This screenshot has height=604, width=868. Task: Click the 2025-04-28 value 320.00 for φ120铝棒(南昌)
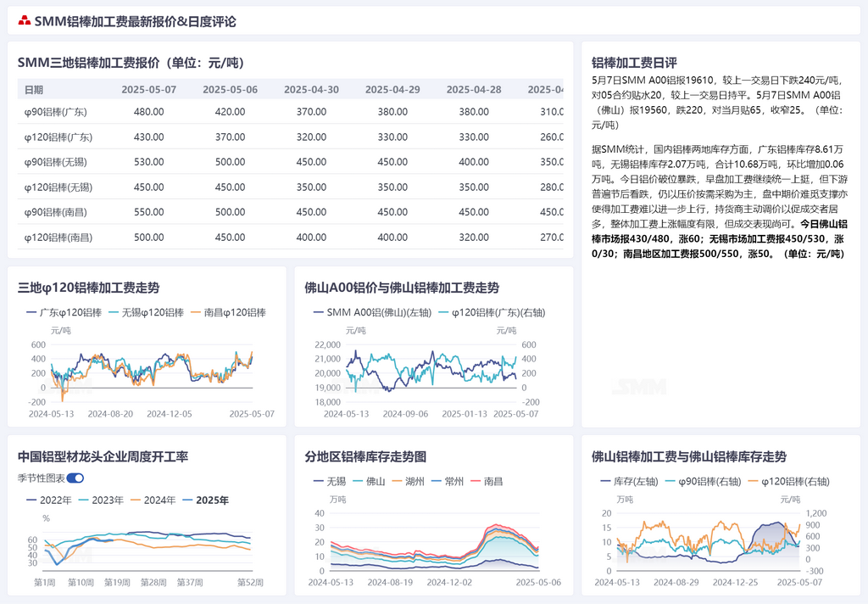[474, 238]
